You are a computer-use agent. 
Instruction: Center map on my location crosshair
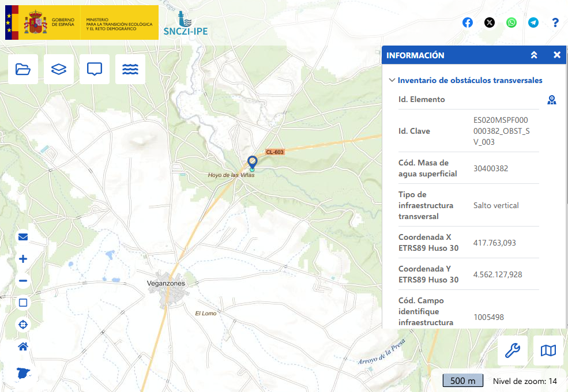(x=23, y=325)
